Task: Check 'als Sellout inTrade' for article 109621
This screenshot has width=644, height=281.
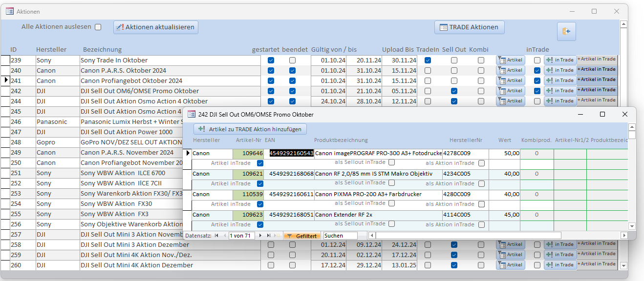Action: tap(391, 183)
